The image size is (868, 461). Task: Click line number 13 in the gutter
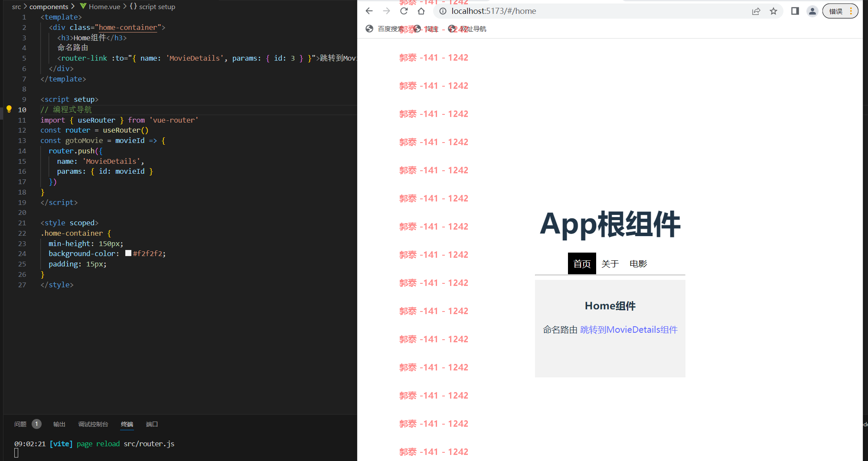pos(22,140)
